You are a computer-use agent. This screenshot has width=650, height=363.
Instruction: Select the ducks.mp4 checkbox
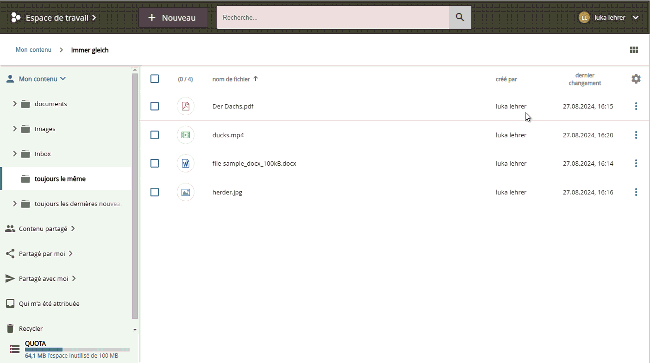tap(155, 135)
